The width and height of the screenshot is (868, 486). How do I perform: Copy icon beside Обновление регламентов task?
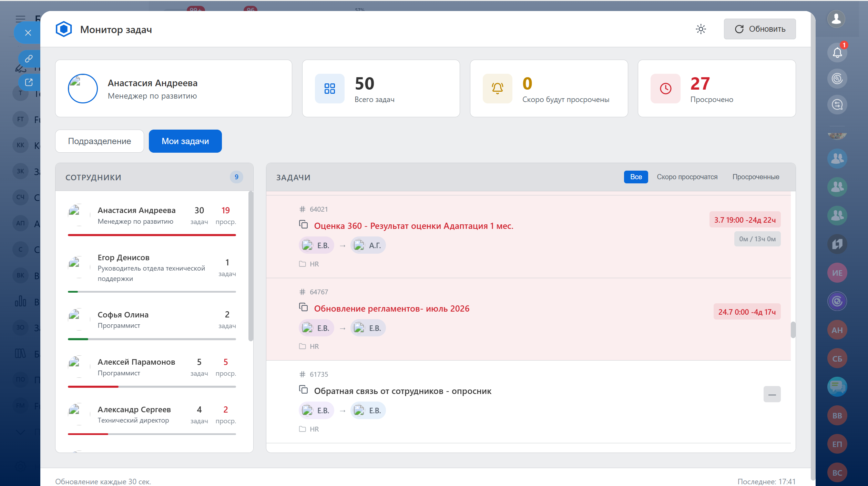point(303,307)
